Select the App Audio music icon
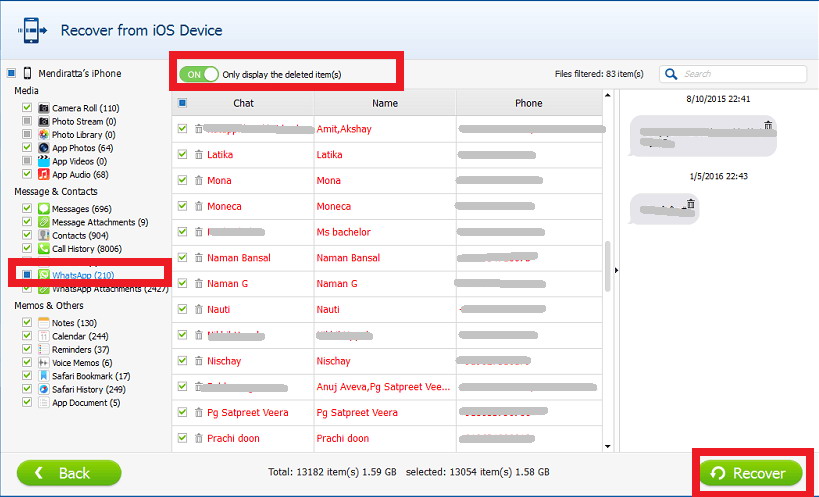The width and height of the screenshot is (819, 497). (44, 174)
